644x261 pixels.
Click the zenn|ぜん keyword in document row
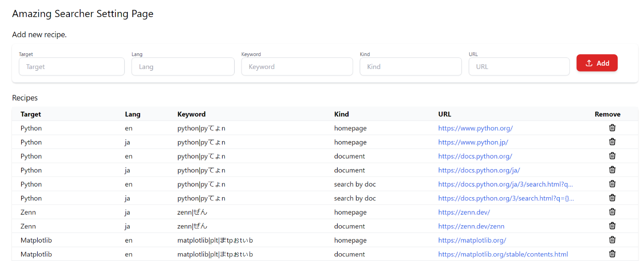pos(192,227)
